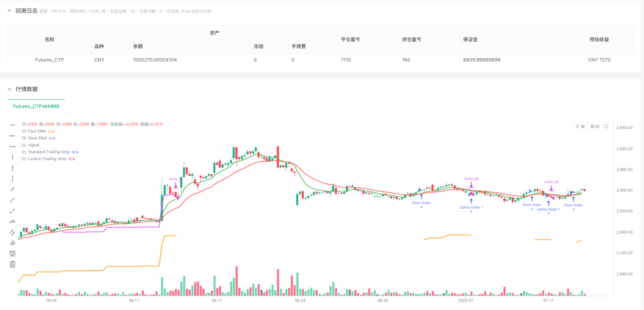Open the 订单 orders button
The image size is (644, 310).
(x=580, y=126)
